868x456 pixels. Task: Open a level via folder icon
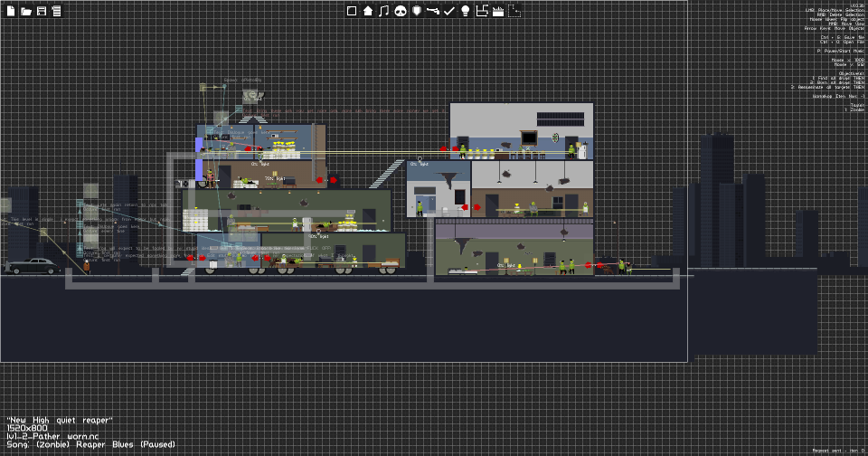pos(26,11)
